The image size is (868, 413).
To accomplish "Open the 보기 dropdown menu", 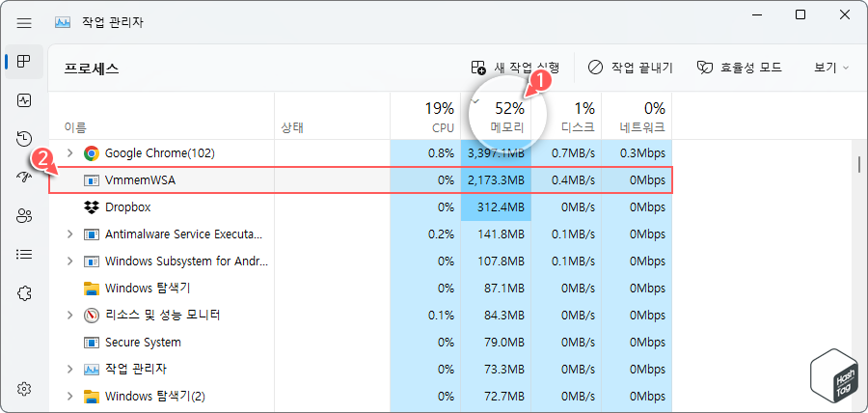I will (x=831, y=69).
